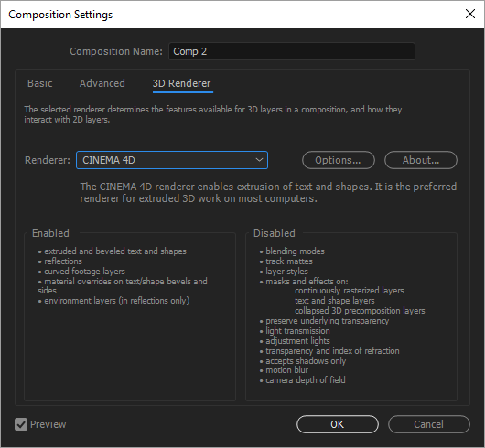485x448 pixels.
Task: Click the Composition Settings title bar text
Action: point(60,15)
